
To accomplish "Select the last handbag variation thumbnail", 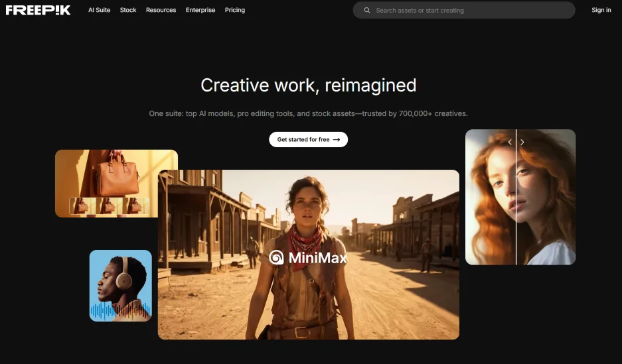I will click(135, 206).
